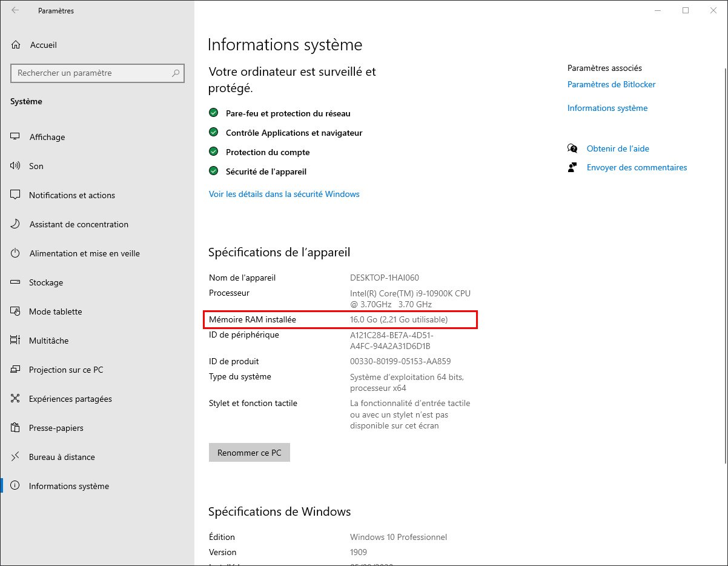The image size is (728, 566).
Task: Click the Bureau à distance icon
Action: (x=16, y=457)
